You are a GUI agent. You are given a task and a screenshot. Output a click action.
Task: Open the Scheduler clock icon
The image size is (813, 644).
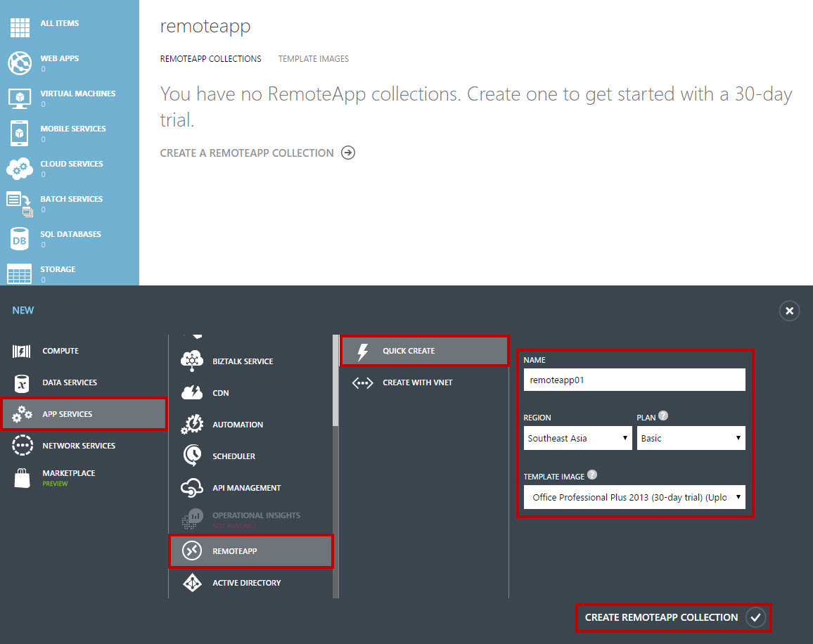pyautogui.click(x=193, y=456)
